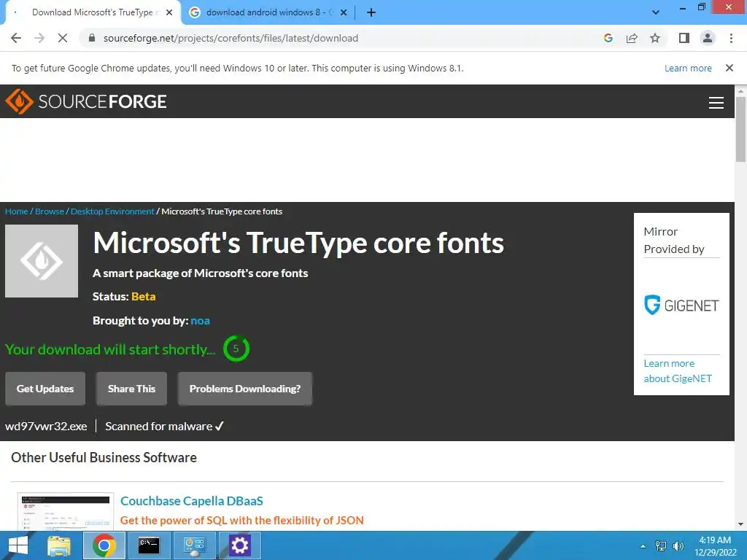Open File Explorer from the taskbar
747x560 pixels.
click(x=59, y=545)
